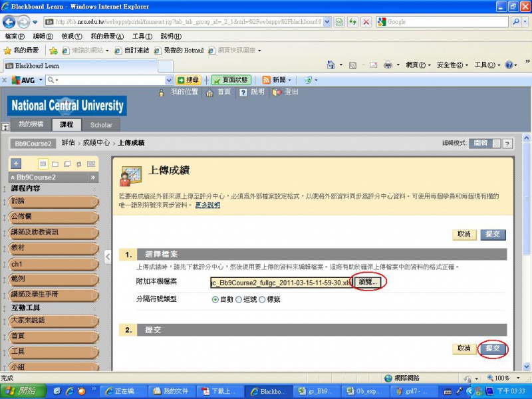The image size is (532, 399).
Task: Click the browser back arrow button
Action: (11, 22)
